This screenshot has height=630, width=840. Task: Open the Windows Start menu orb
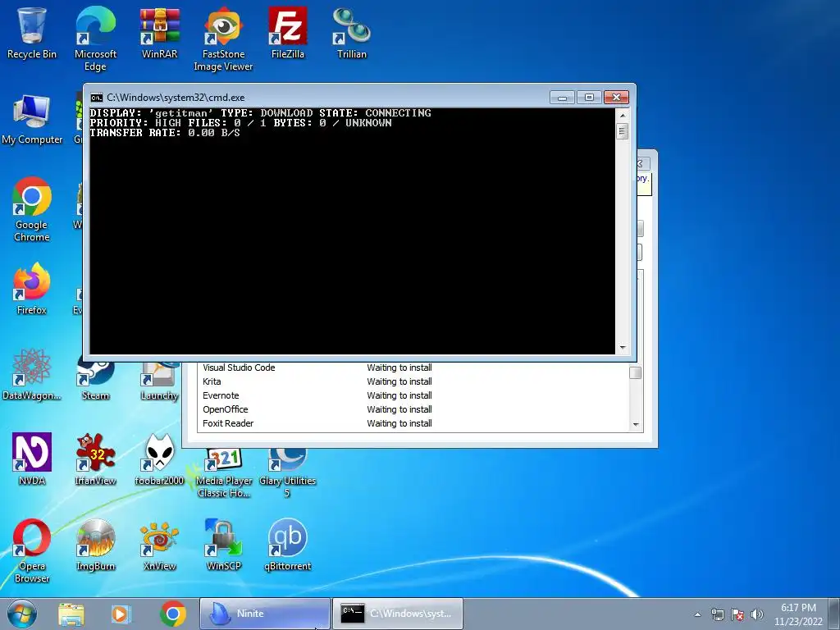pos(22,614)
